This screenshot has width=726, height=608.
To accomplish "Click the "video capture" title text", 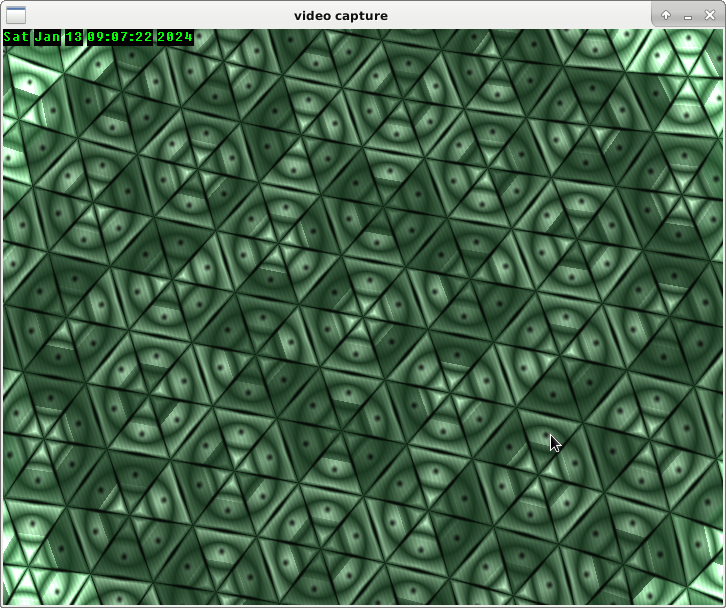I will pyautogui.click(x=341, y=16).
